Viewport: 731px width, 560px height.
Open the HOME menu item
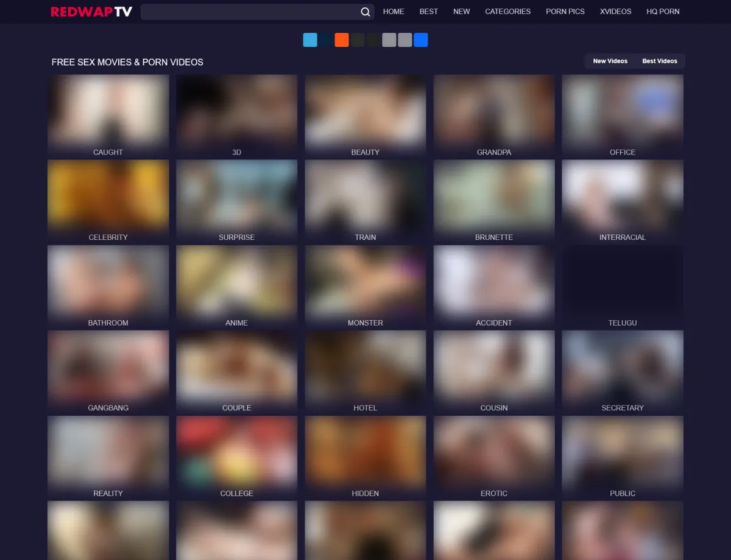394,12
